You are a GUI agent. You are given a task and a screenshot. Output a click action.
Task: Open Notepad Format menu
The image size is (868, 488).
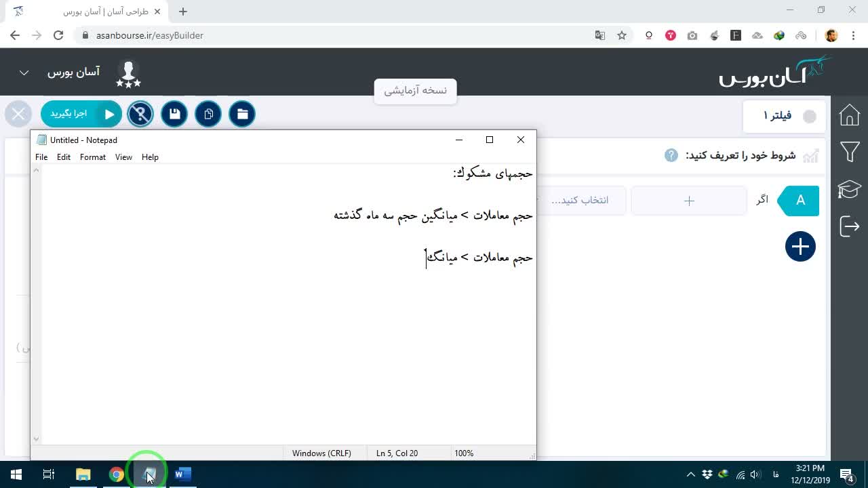(x=93, y=157)
